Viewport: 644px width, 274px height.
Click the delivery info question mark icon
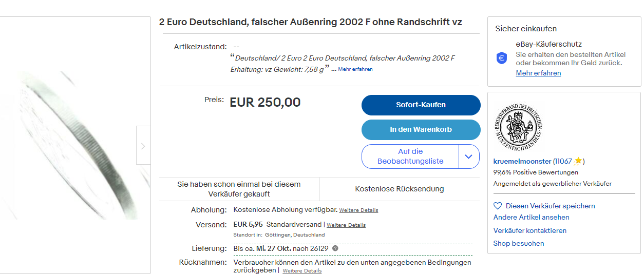335,248
